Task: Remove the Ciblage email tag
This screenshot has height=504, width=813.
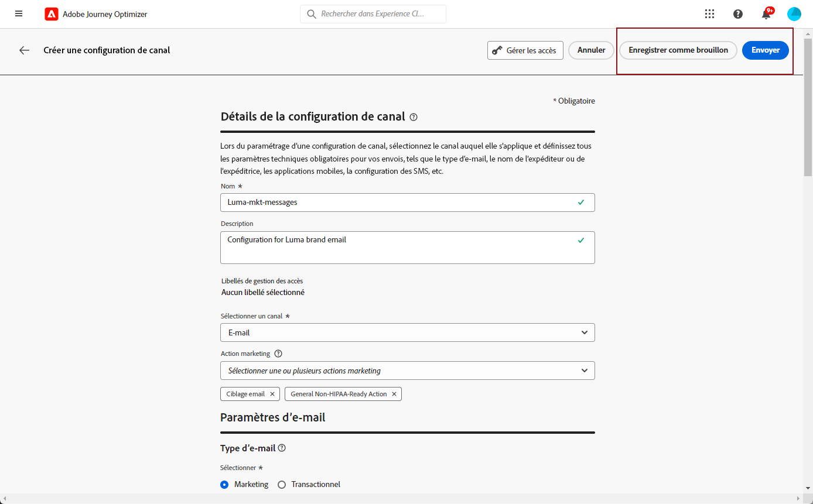Action: click(x=272, y=394)
